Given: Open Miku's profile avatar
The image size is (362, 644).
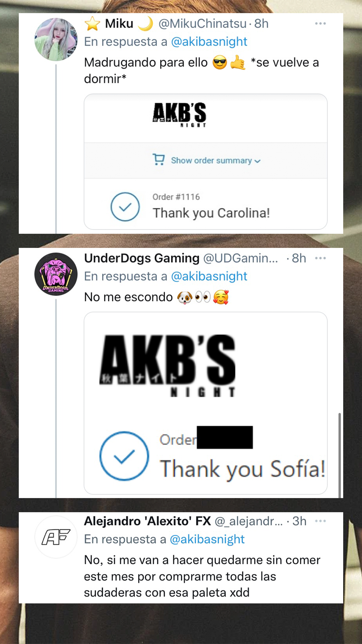Looking at the screenshot, I should pyautogui.click(x=56, y=39).
